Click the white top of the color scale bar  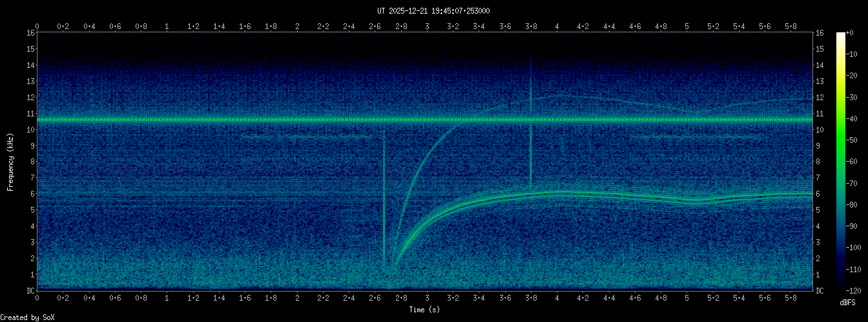pos(840,36)
